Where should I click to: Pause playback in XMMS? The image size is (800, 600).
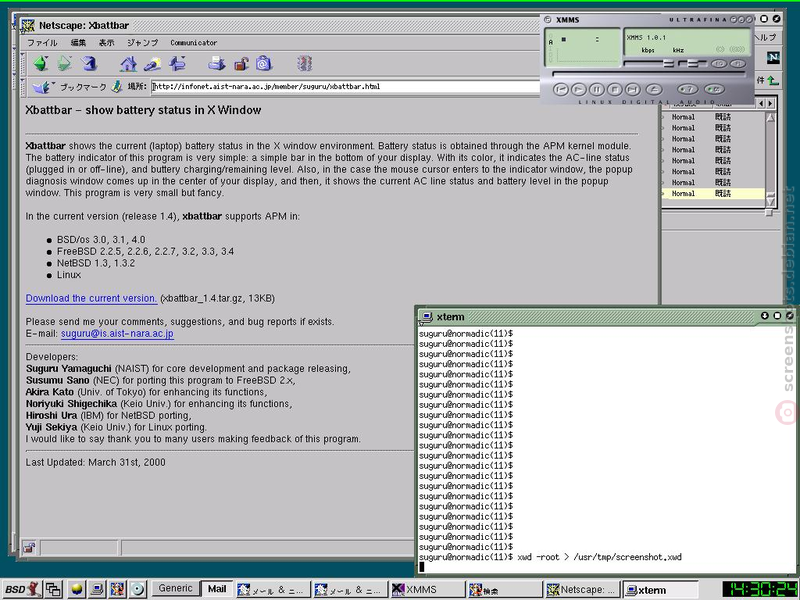pos(596,89)
